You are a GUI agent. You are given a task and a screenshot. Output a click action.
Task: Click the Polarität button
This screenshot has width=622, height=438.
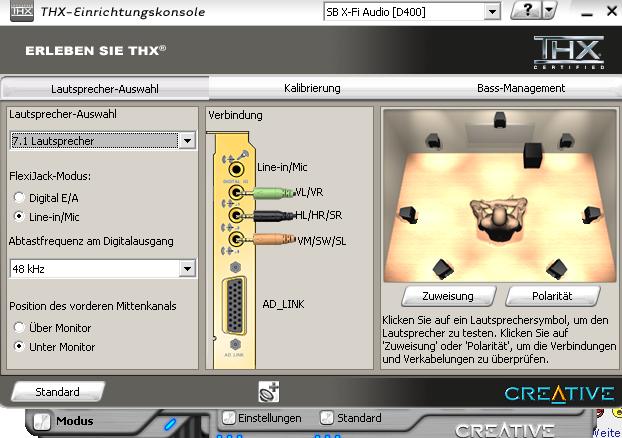(x=552, y=296)
